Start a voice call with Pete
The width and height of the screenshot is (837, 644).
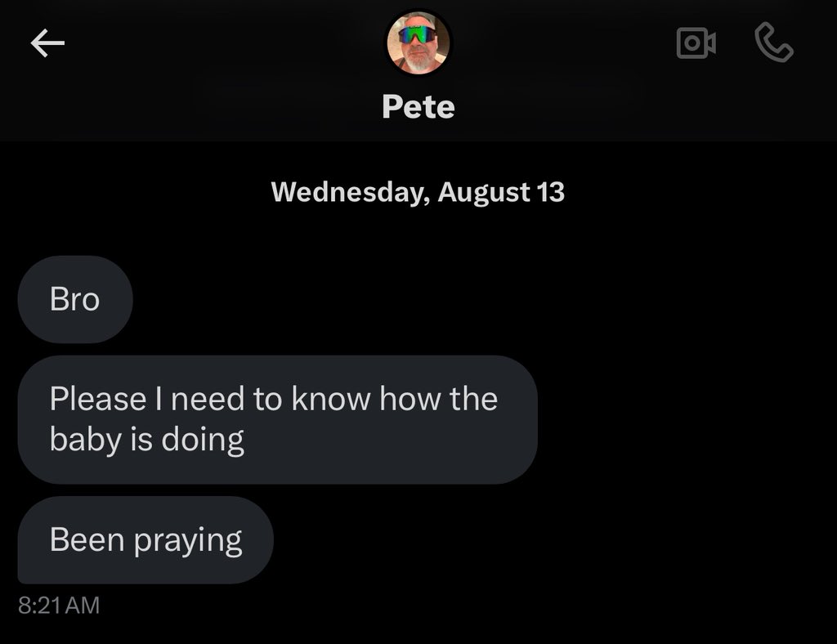pyautogui.click(x=773, y=44)
